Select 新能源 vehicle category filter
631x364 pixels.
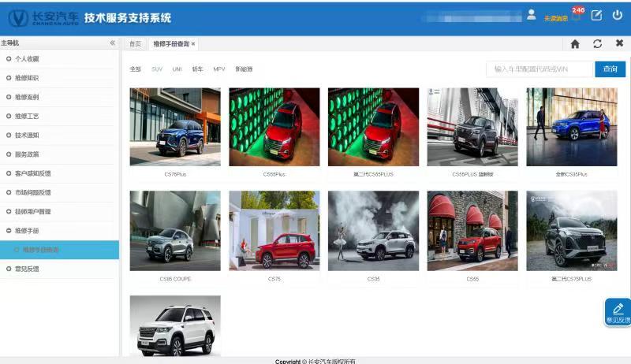244,69
